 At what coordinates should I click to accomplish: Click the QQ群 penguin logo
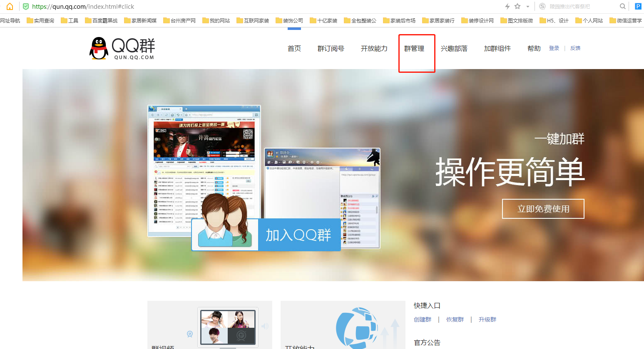(122, 48)
